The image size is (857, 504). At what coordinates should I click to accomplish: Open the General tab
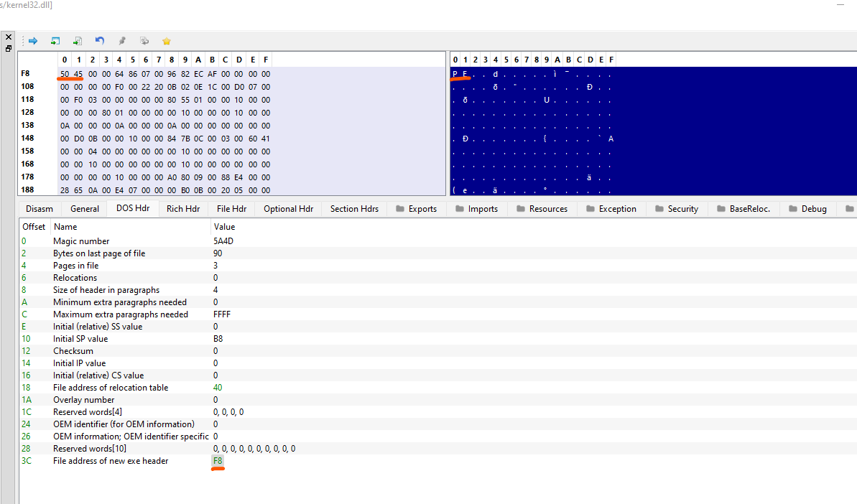(x=85, y=209)
